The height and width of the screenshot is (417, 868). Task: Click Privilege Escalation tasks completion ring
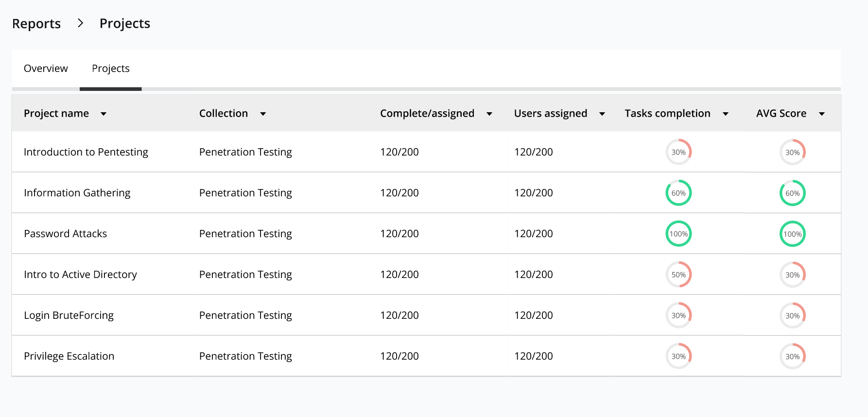(x=678, y=356)
